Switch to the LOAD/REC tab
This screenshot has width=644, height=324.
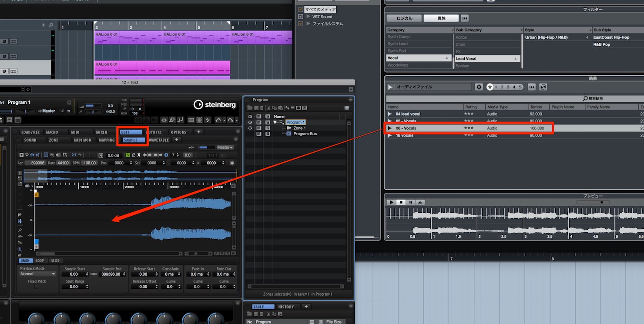[30, 132]
